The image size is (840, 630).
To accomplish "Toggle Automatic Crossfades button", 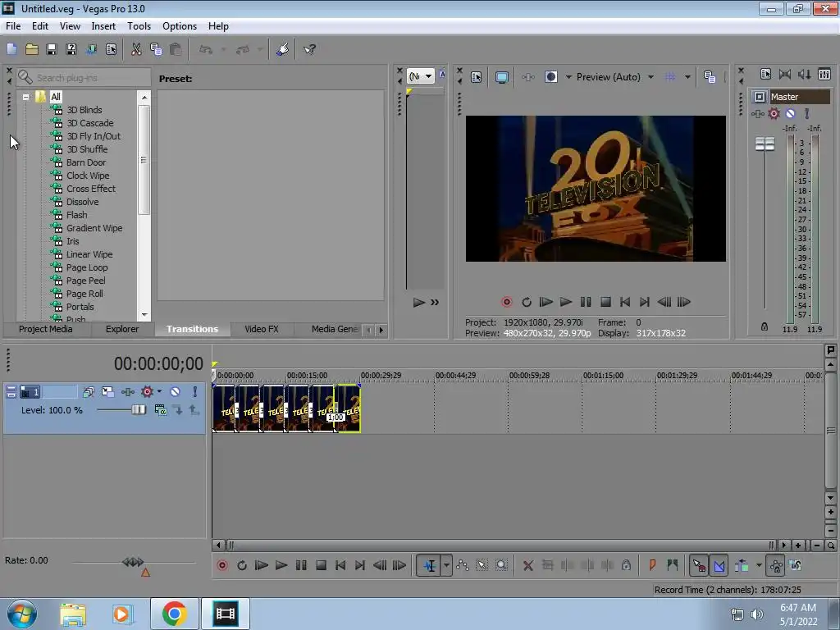I will (x=719, y=565).
